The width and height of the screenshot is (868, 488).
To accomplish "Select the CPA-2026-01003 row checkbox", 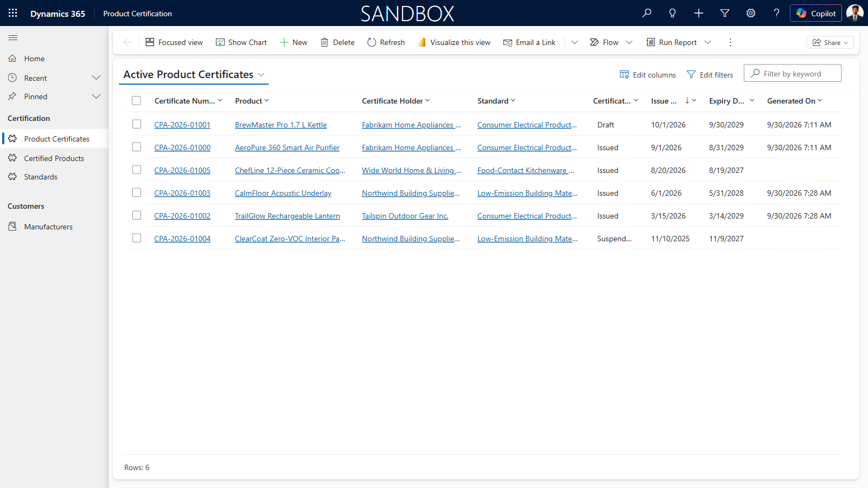I will point(137,192).
